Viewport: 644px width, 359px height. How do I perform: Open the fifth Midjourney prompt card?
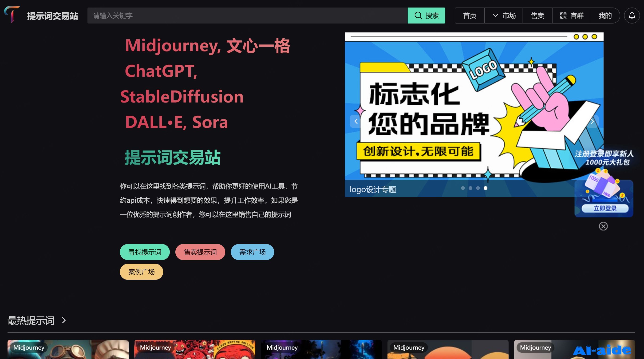tap(575, 350)
